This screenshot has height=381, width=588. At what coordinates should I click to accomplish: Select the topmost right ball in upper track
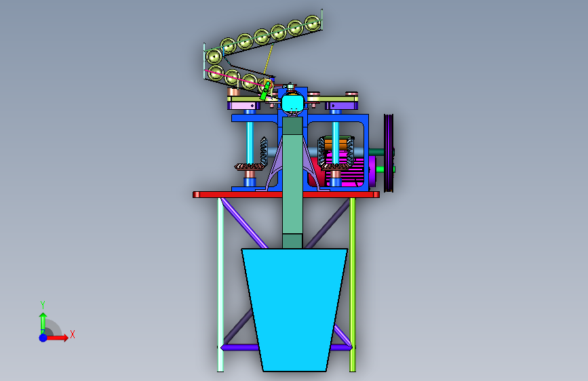pos(313,23)
